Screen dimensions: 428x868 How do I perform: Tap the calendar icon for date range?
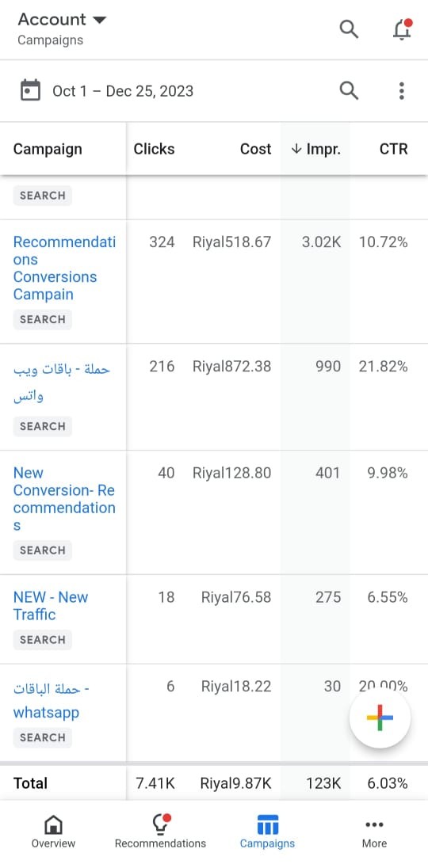(x=30, y=90)
